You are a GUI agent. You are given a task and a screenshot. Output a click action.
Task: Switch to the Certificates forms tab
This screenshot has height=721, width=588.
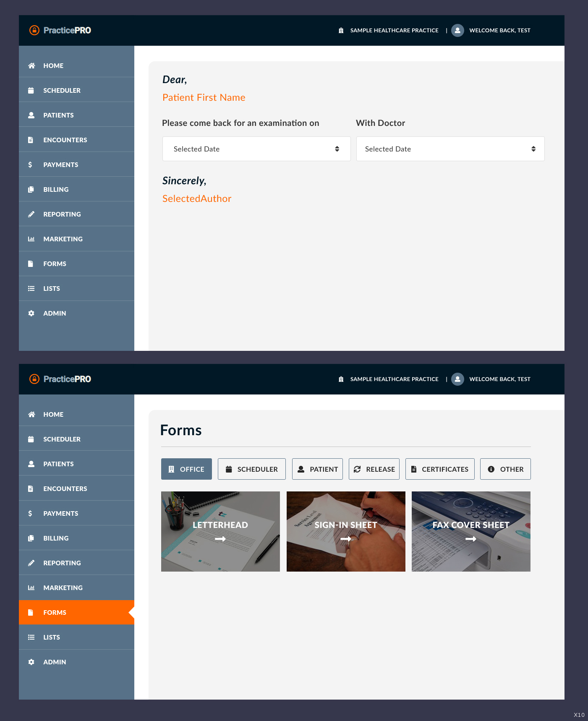(x=440, y=469)
